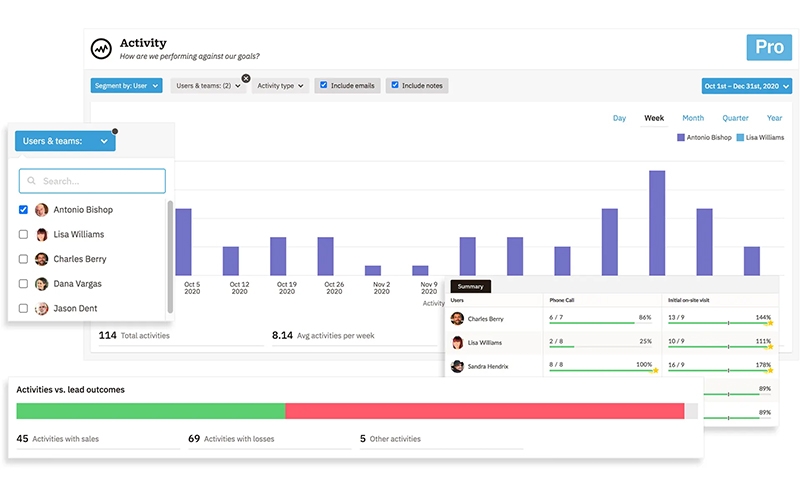The image size is (800, 500).
Task: Click the Antonio Bishop legend swatch
Action: 681,137
